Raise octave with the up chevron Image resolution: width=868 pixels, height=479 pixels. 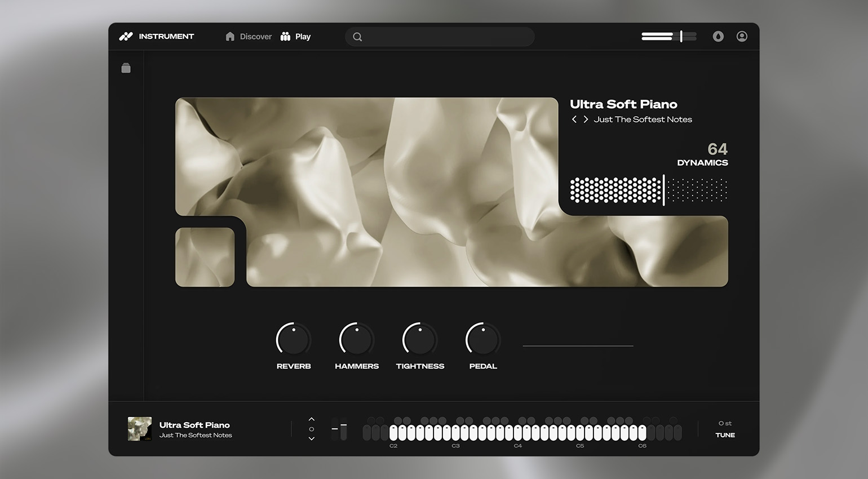[312, 419]
